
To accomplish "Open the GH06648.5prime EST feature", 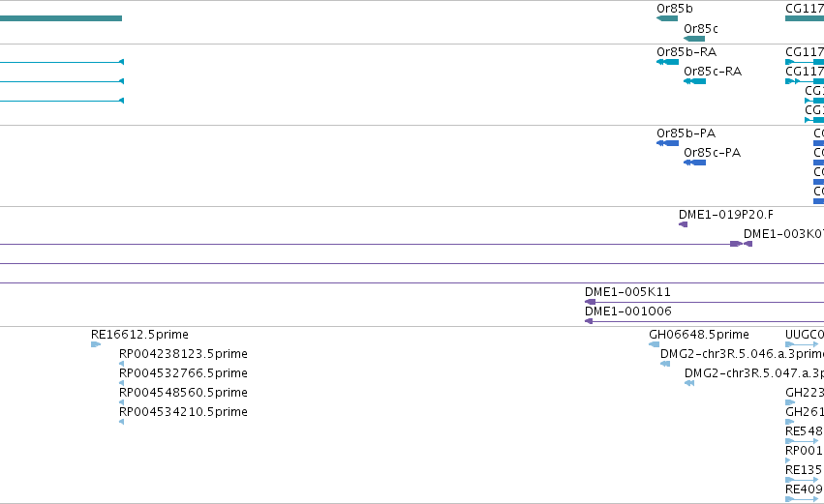I will pos(655,344).
